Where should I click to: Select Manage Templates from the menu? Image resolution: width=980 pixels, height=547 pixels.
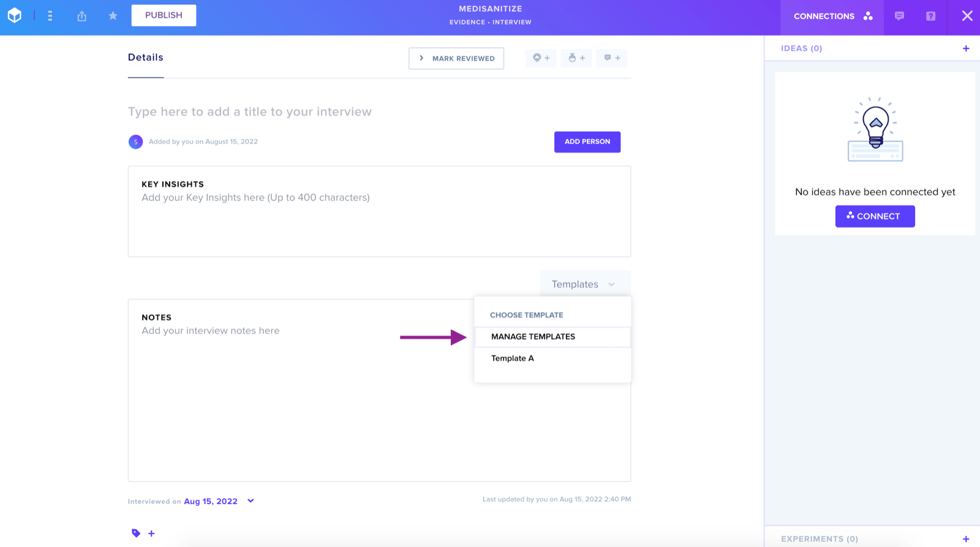pos(552,337)
